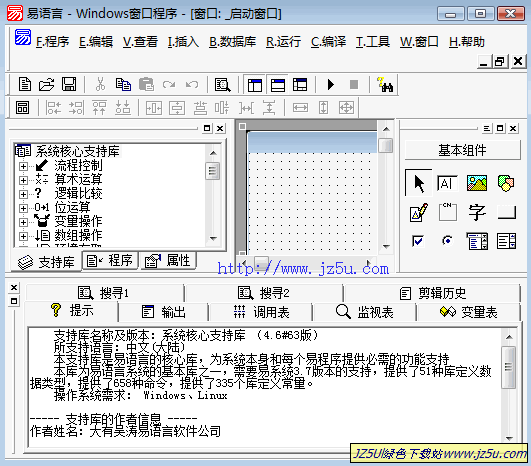Click the form preview icon on second toolbar

click(22, 108)
